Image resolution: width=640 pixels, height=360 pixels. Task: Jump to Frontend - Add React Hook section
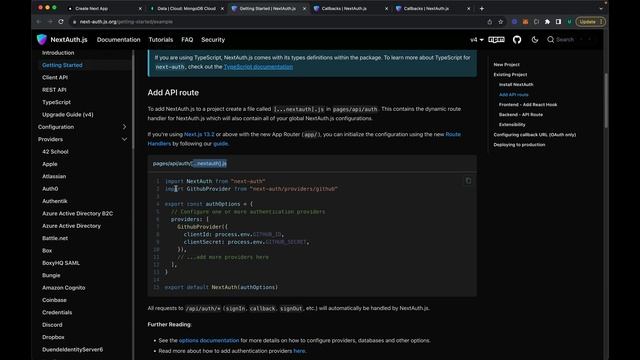(x=528, y=104)
